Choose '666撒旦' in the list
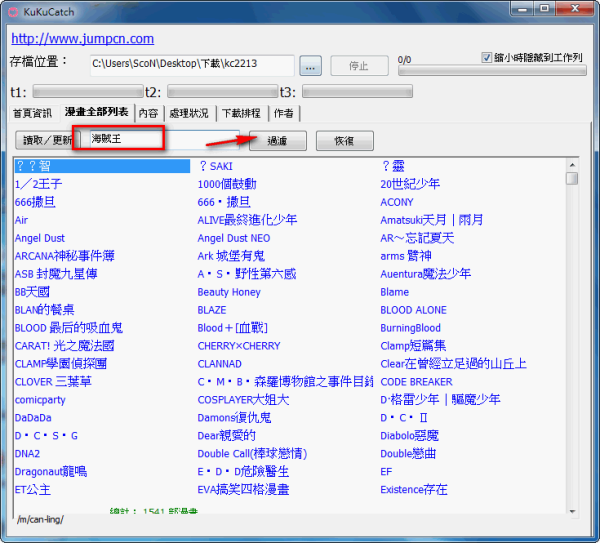This screenshot has width=600, height=543. (35, 202)
